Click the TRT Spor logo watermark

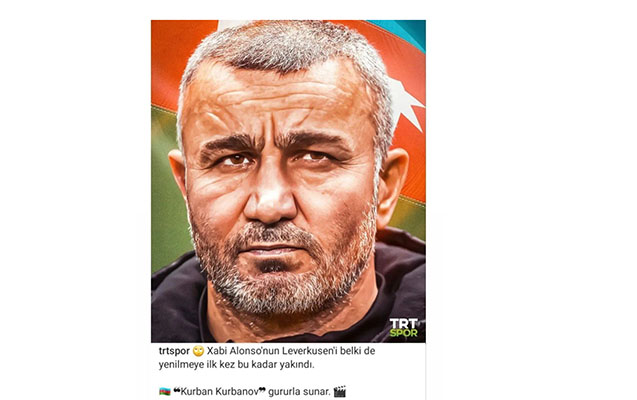(403, 327)
